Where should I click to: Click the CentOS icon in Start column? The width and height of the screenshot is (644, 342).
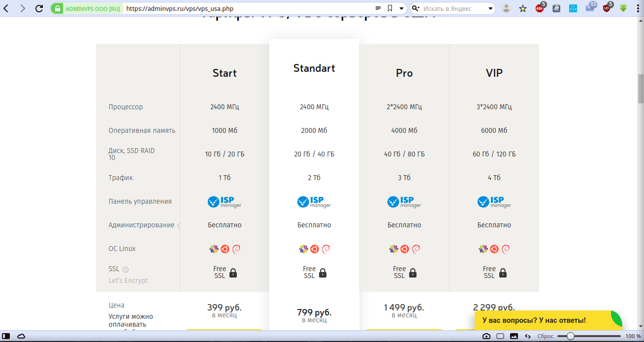(214, 249)
